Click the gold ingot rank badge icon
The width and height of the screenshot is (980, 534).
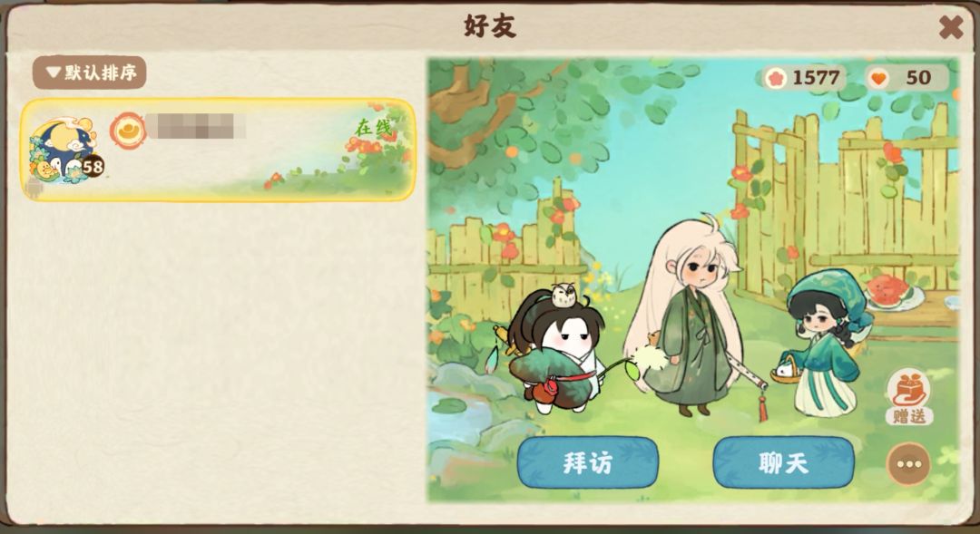tap(128, 130)
